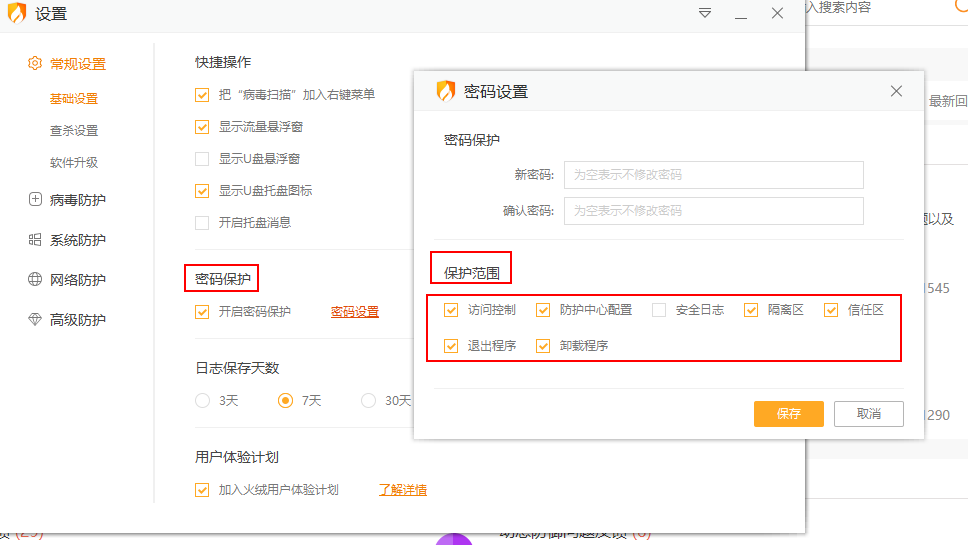Click the Huorong logo in 设置 title bar
The image size is (968, 545).
pyautogui.click(x=17, y=13)
